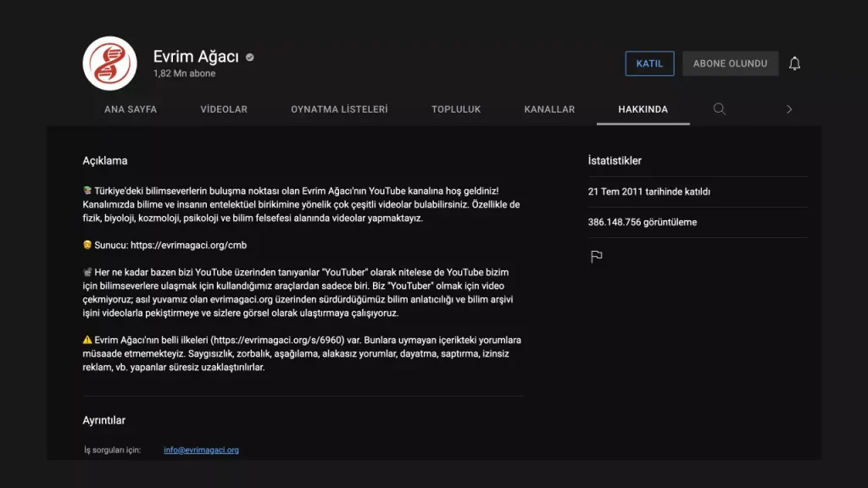Viewport: 868px width, 488px height.
Task: Click the verified badge next to Evrim Ağacı
Action: [x=250, y=57]
